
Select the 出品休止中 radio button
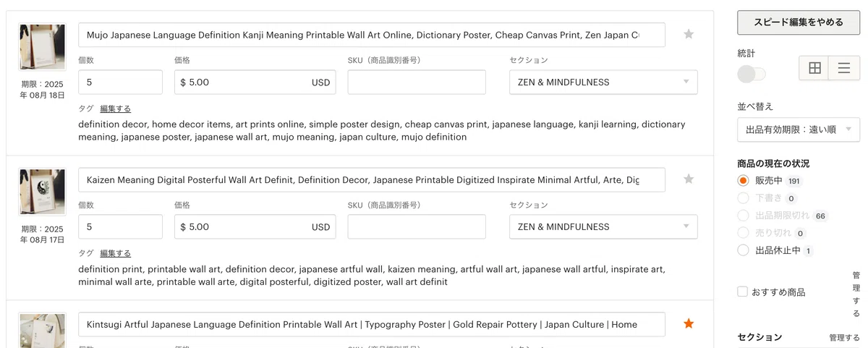(743, 250)
